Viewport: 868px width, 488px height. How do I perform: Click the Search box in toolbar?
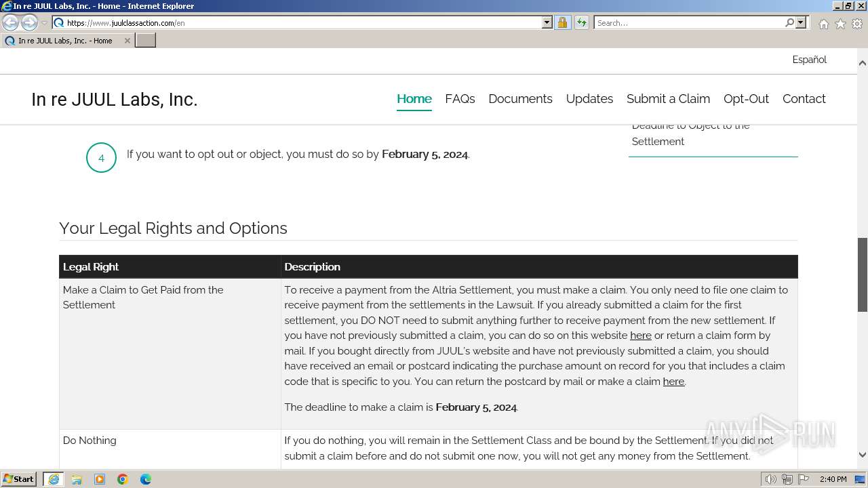(x=689, y=22)
